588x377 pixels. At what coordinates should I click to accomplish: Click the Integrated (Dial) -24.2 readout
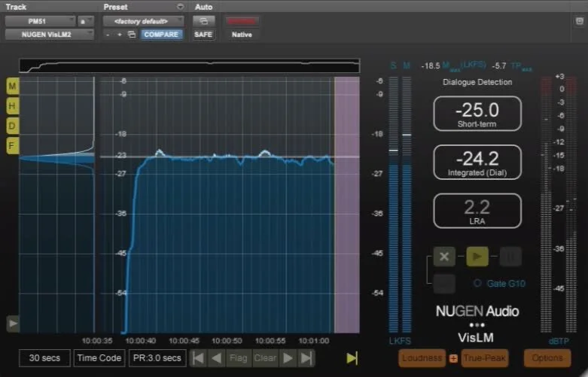477,163
